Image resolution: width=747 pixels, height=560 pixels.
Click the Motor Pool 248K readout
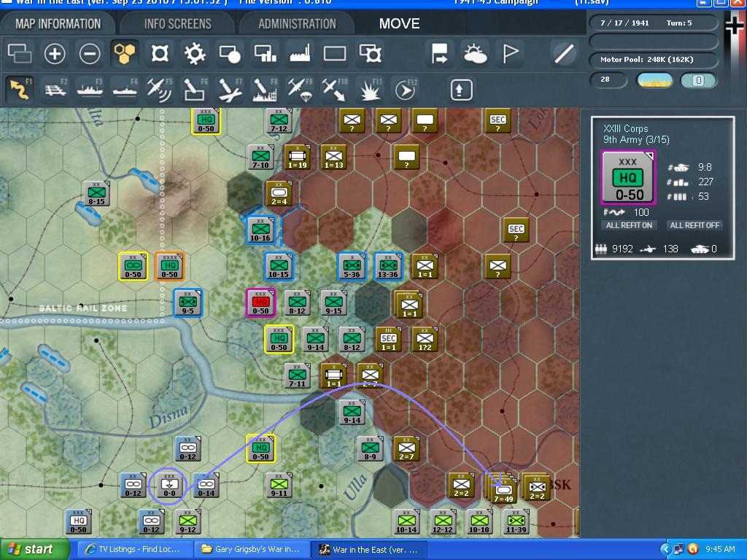tap(654, 60)
